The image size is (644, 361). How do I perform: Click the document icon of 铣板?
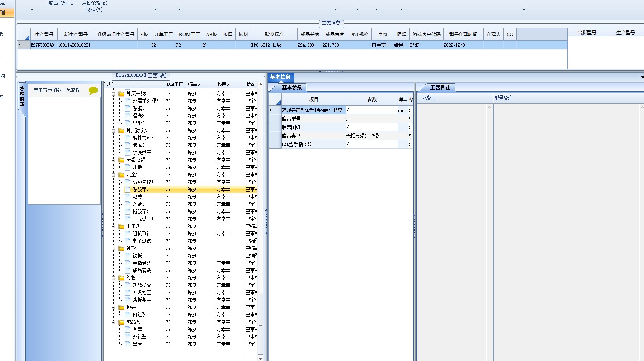(x=127, y=256)
